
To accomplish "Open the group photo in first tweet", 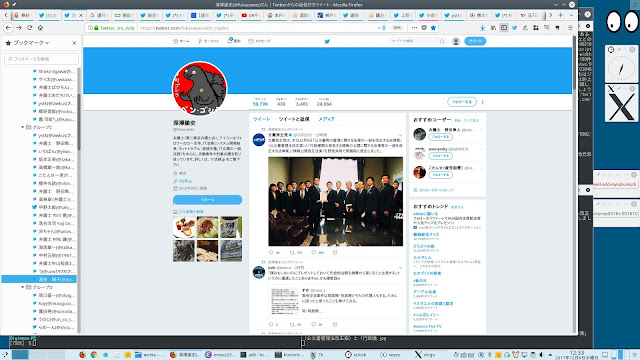I will [336, 201].
